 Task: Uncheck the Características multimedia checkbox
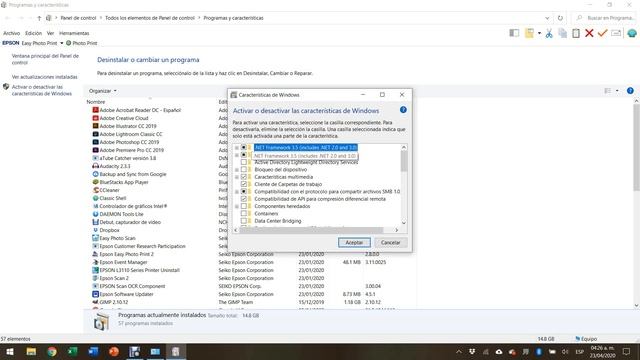pyautogui.click(x=244, y=177)
